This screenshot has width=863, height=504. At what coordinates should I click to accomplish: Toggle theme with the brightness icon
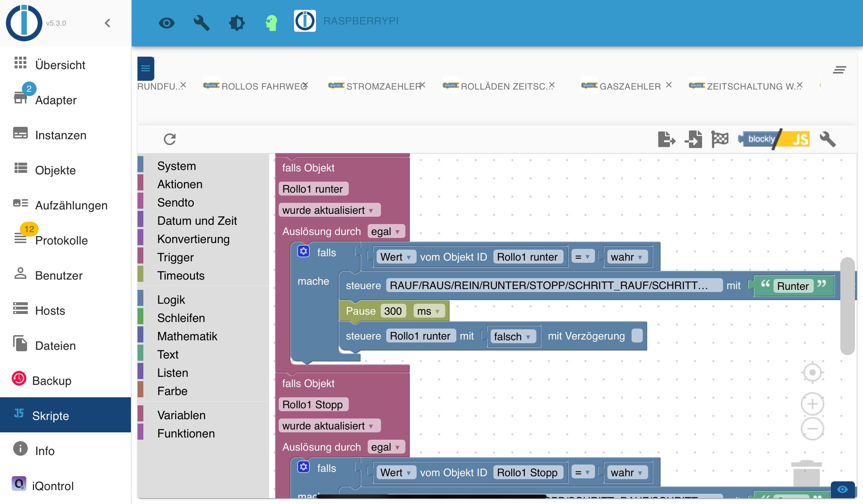pyautogui.click(x=237, y=23)
